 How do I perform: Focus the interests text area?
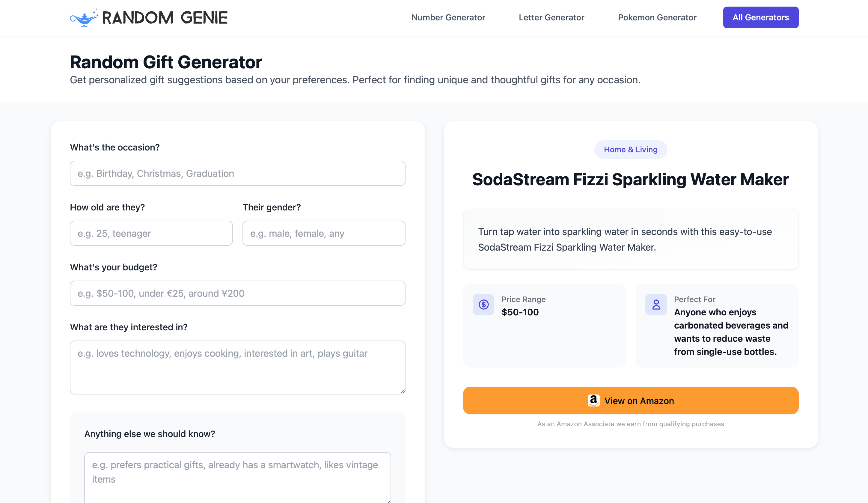point(237,367)
